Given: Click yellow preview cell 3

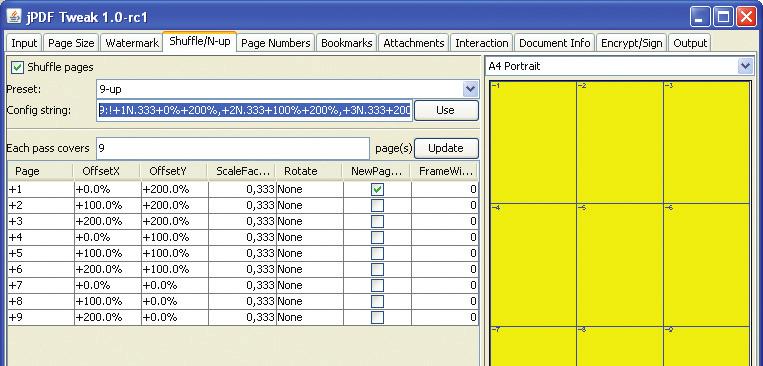Looking at the screenshot, I should pos(707,142).
